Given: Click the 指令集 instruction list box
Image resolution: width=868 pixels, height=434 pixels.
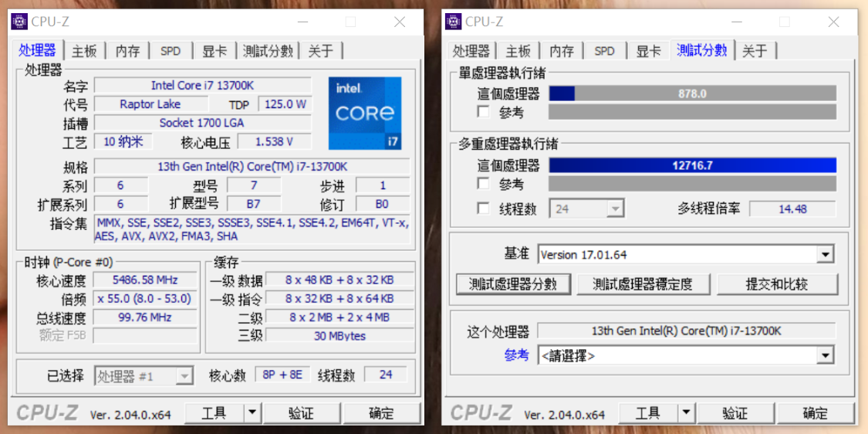Looking at the screenshot, I should point(252,229).
